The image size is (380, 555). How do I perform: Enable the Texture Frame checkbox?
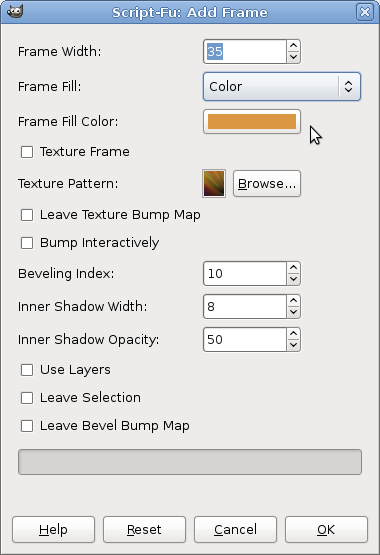coord(27,152)
